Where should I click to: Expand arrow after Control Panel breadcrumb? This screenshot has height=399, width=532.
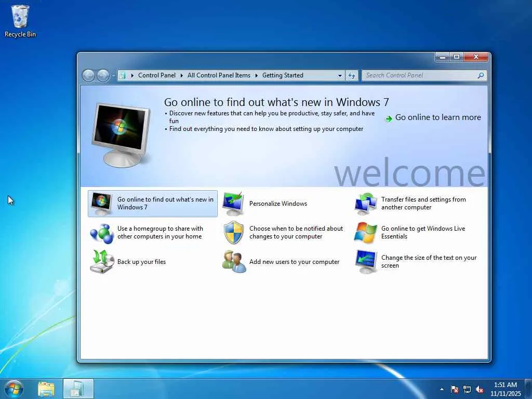pyautogui.click(x=182, y=75)
